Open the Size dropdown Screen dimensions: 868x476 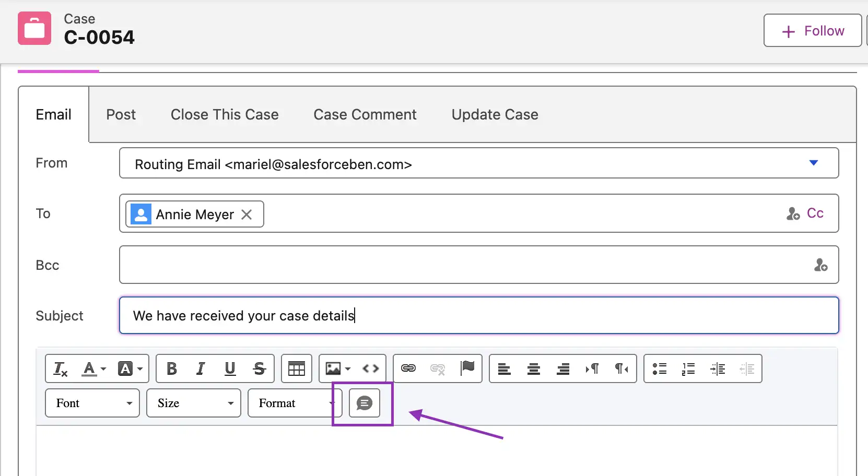tap(193, 403)
